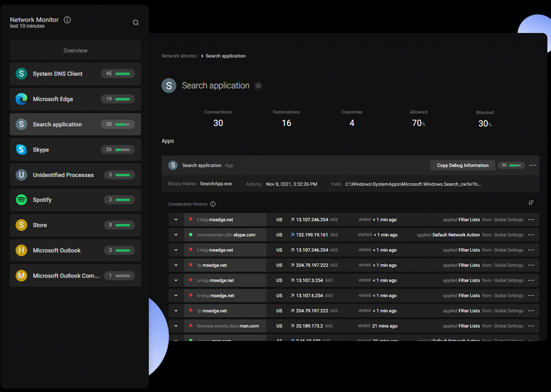Click the Microsoft Edge app icon

tap(22, 99)
